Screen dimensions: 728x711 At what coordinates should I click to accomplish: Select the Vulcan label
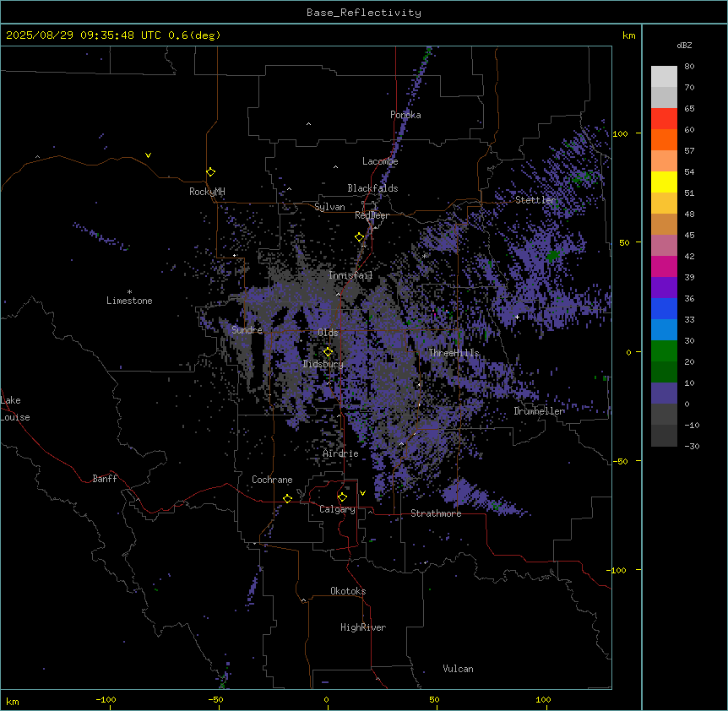click(458, 669)
